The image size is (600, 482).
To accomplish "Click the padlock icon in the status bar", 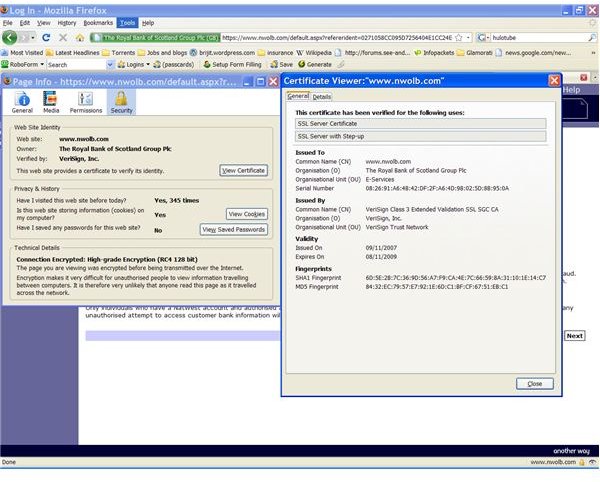I will click(582, 462).
